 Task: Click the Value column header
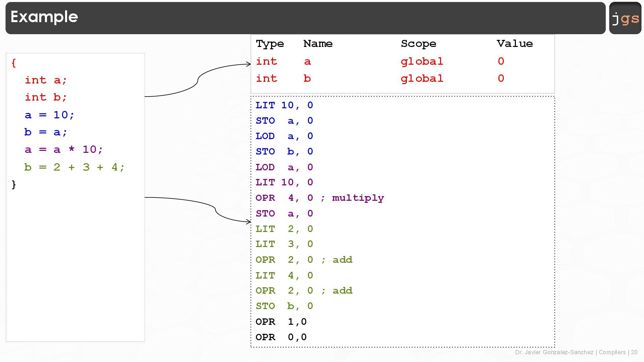pyautogui.click(x=515, y=44)
